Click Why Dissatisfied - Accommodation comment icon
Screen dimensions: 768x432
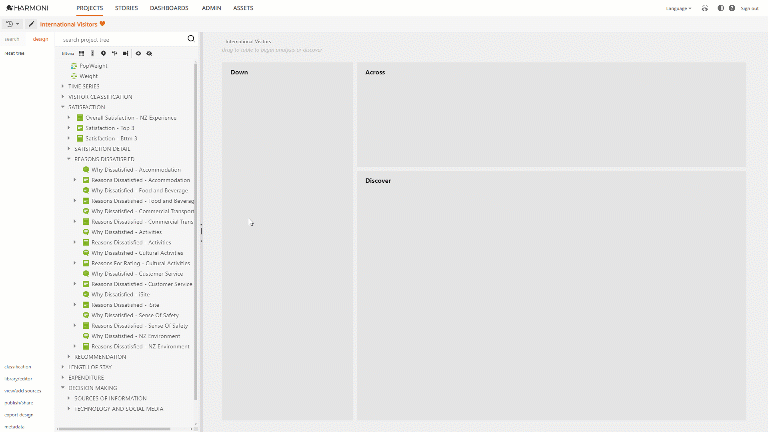[86, 169]
